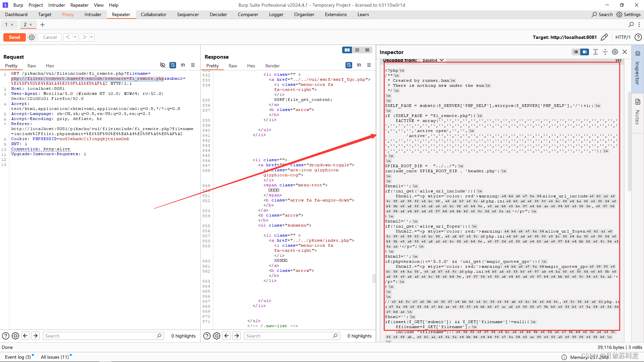Click the Request search input field
644x362 pixels.
coord(100,336)
